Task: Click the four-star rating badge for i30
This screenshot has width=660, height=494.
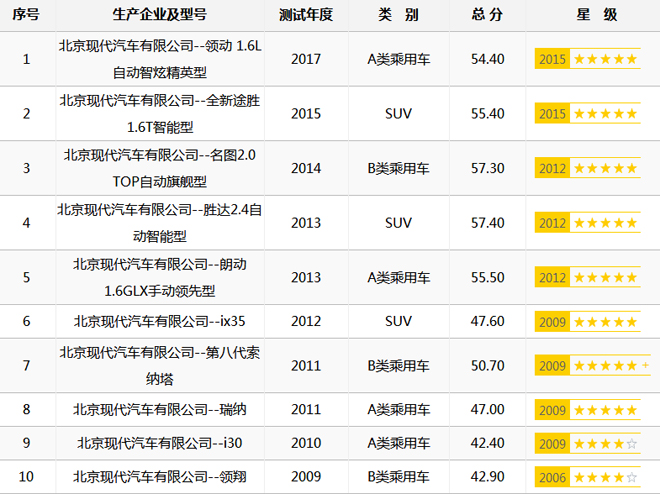Action: [588, 444]
